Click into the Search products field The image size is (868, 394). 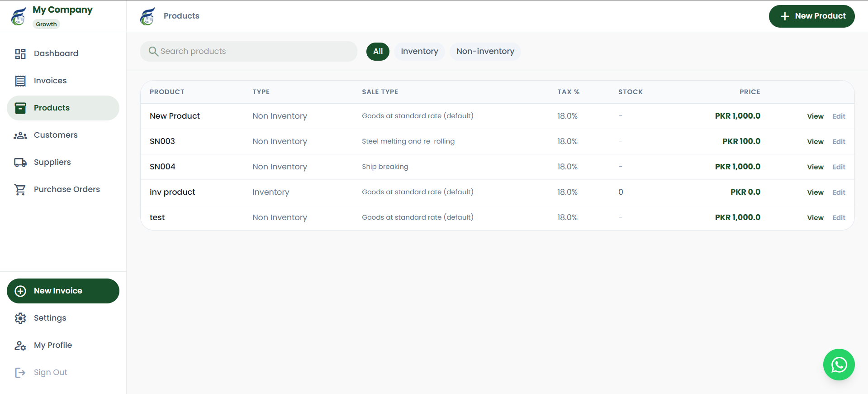click(253, 52)
